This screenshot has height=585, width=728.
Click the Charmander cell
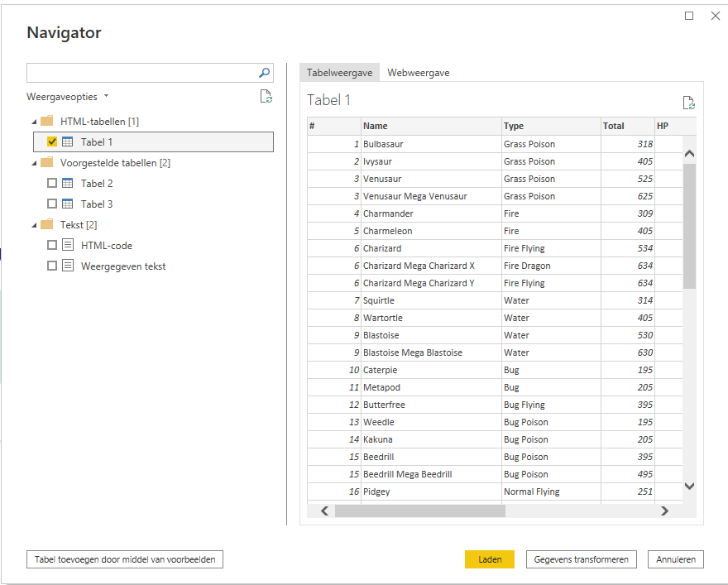coord(431,213)
